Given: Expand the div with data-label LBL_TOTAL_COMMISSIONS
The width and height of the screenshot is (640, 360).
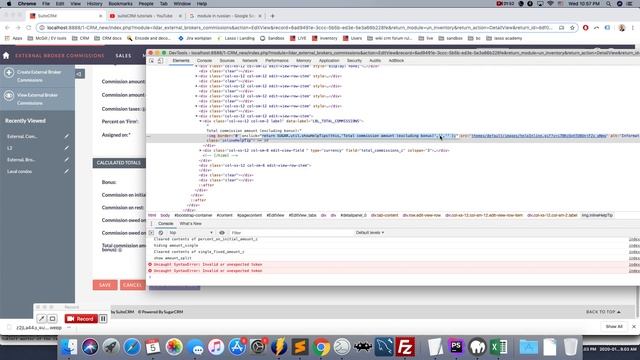Looking at the screenshot, I should tap(200, 121).
